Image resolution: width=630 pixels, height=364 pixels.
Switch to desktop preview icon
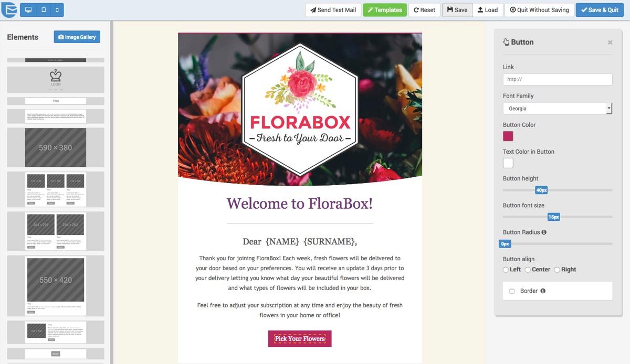(28, 10)
